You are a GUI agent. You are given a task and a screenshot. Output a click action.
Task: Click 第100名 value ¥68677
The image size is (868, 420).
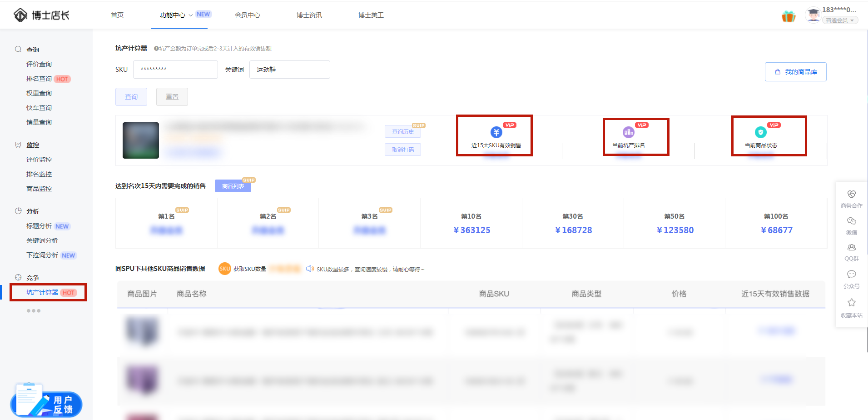click(777, 230)
